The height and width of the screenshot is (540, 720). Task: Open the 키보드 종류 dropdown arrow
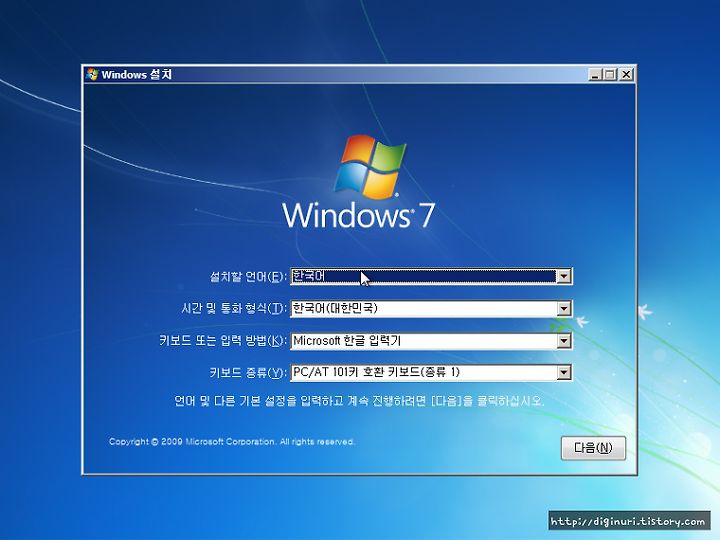[x=564, y=372]
